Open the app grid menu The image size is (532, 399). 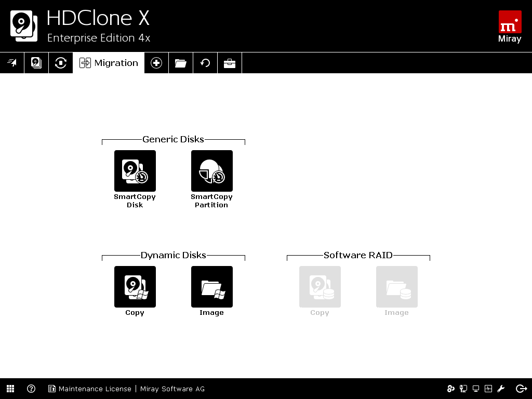10,389
